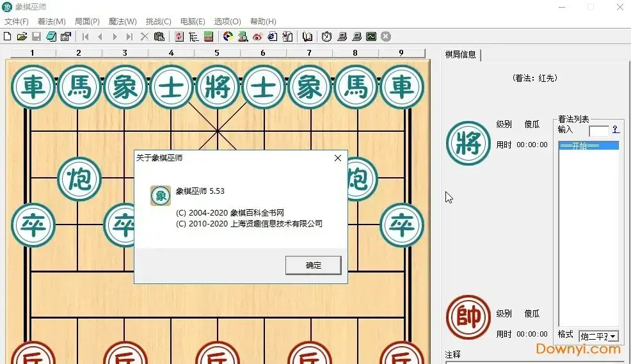
Task: Open the 魔法(W) menu
Action: pos(122,21)
